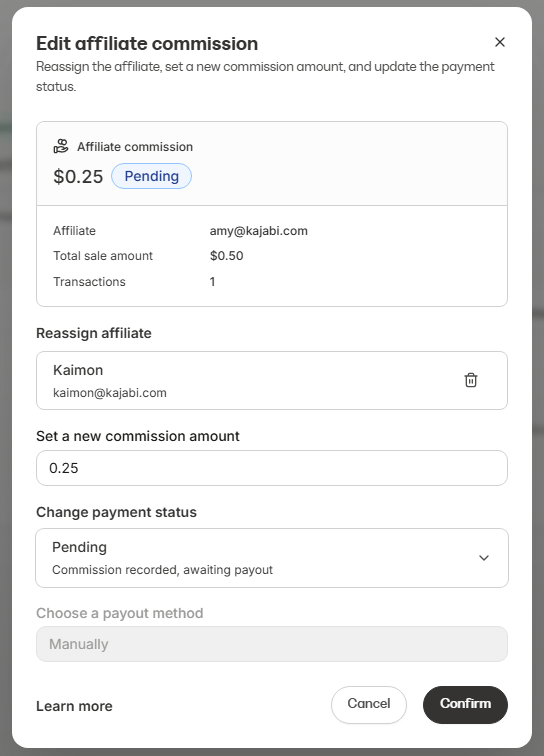The image size is (544, 756).
Task: Open the Learn more link
Action: click(x=74, y=706)
